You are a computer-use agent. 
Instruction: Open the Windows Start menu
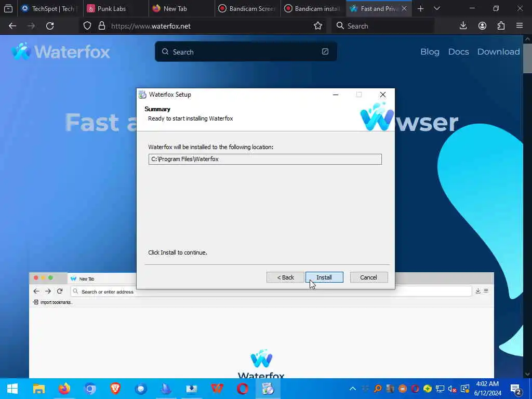tap(12, 389)
